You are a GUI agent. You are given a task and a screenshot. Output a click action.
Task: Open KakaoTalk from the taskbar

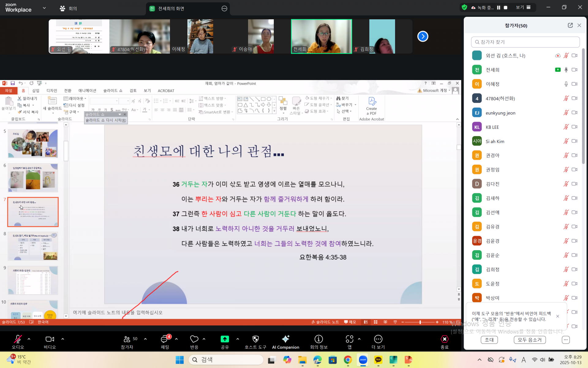pos(378,360)
